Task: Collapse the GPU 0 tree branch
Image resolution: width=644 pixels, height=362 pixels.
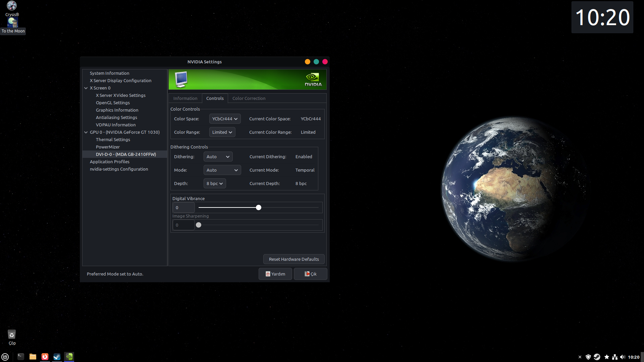Action: (86, 132)
